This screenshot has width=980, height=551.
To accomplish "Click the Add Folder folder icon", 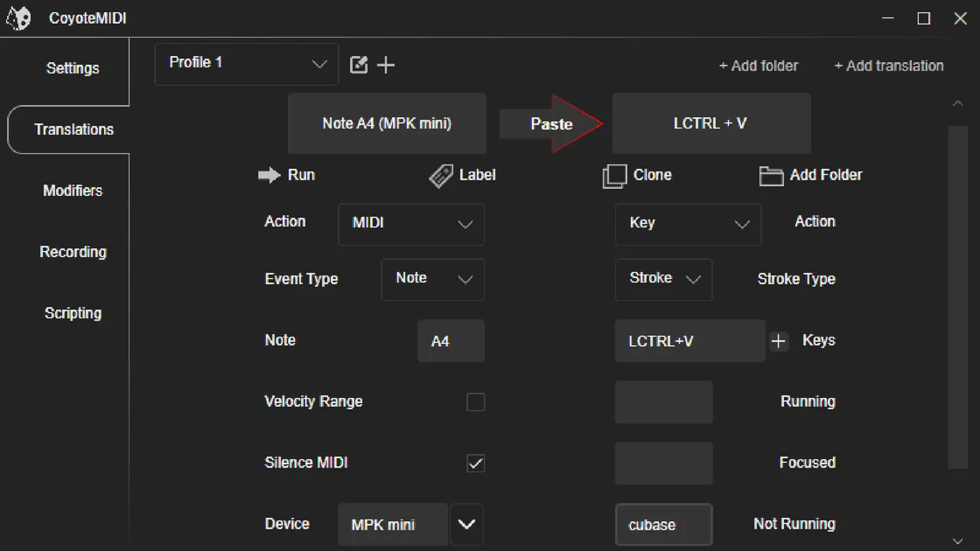I will pyautogui.click(x=771, y=175).
